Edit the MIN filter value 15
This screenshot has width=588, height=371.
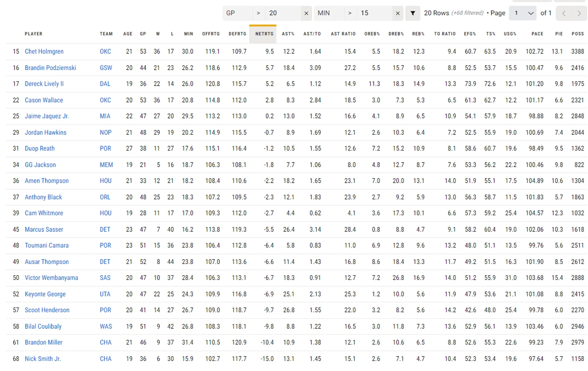tap(375, 13)
